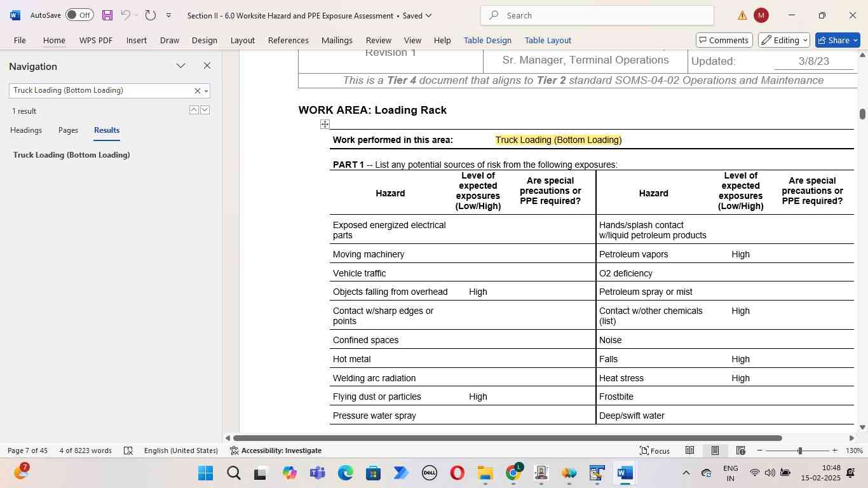
Task: Switch to Headings tab in Navigation
Action: (x=26, y=130)
